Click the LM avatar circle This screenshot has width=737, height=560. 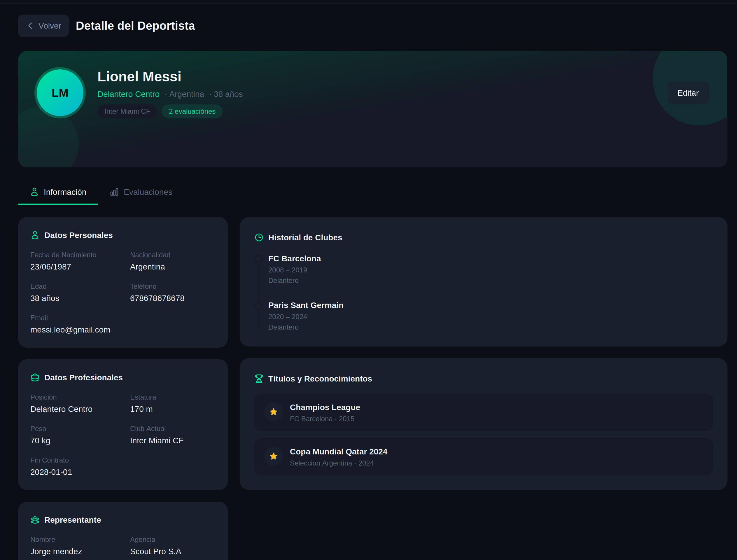click(x=60, y=93)
